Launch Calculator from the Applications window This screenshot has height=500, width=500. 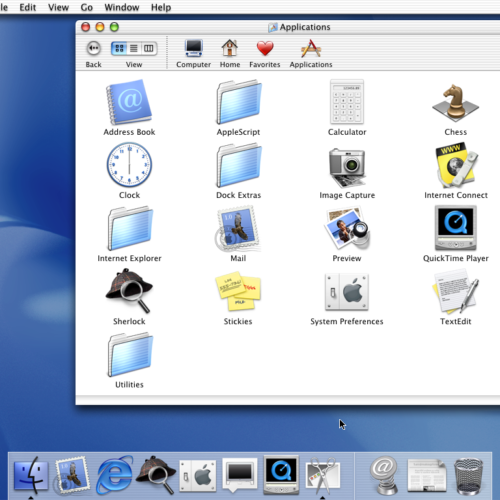(347, 102)
